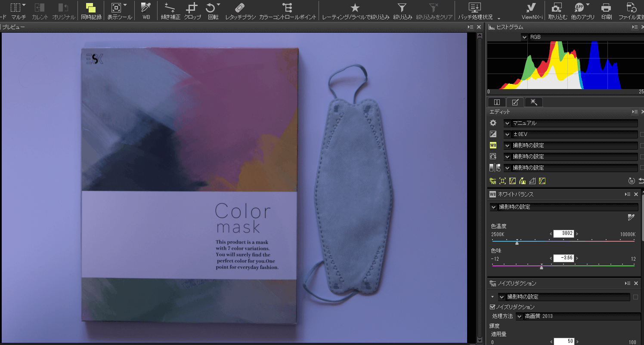Image resolution: width=644 pixels, height=345 pixels.
Task: Open the 表示ツール display tools menu
Action: pyautogui.click(x=119, y=10)
